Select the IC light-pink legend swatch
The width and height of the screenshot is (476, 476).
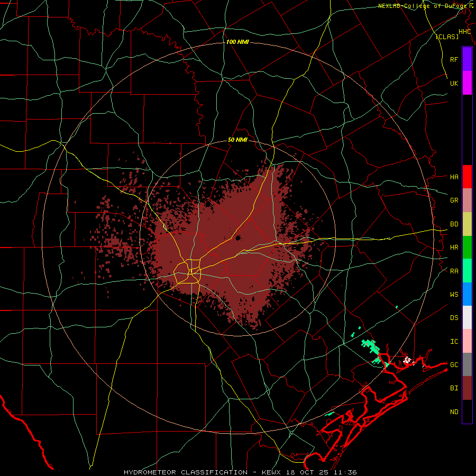(x=467, y=341)
